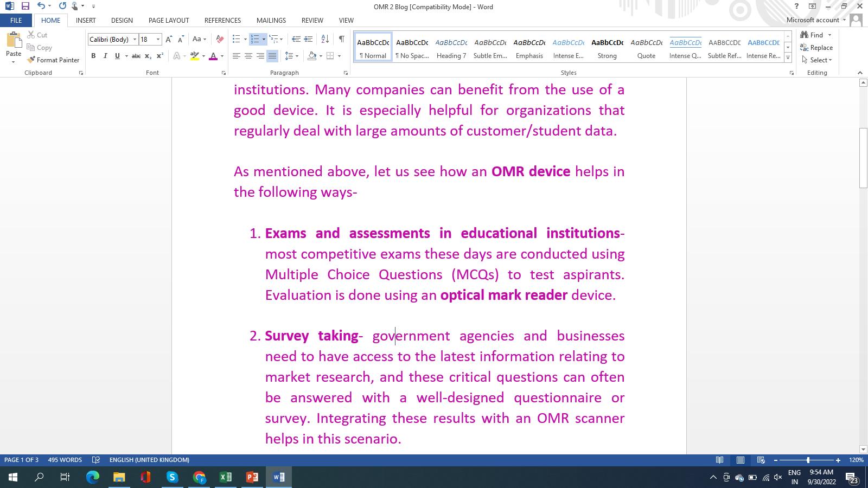Toggle Print Layout view
The height and width of the screenshot is (488, 868).
741,460
